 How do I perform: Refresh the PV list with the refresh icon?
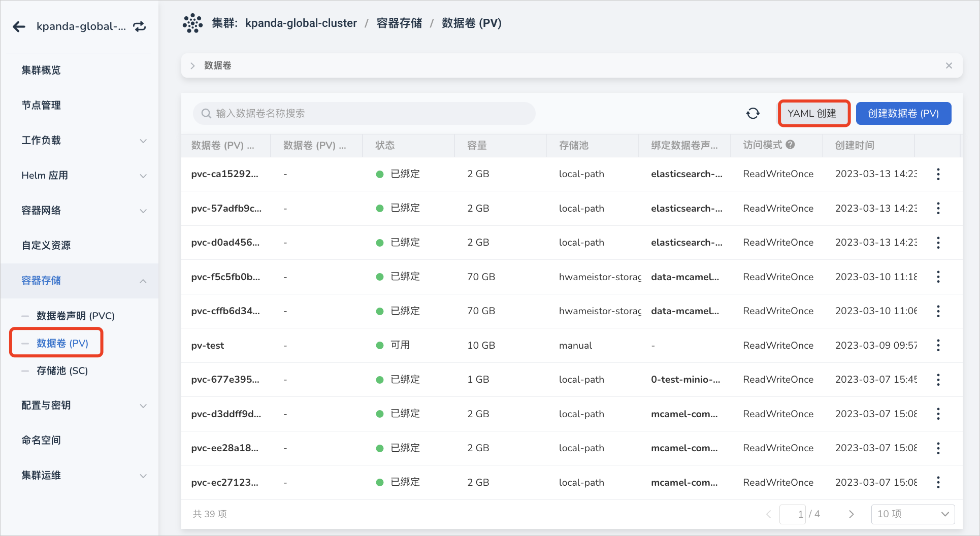pos(753,113)
